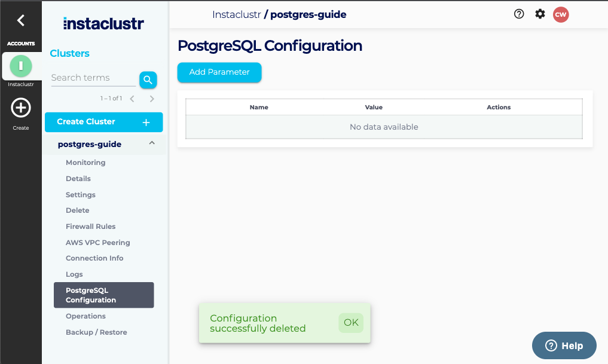This screenshot has width=608, height=364.
Task: Go to the previous clusters page
Action: click(132, 99)
